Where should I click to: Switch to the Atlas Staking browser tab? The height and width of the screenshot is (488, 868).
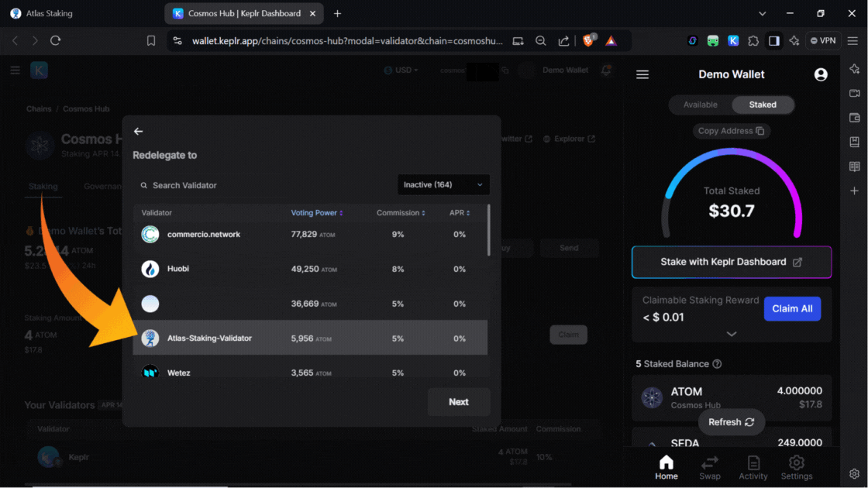coord(48,13)
